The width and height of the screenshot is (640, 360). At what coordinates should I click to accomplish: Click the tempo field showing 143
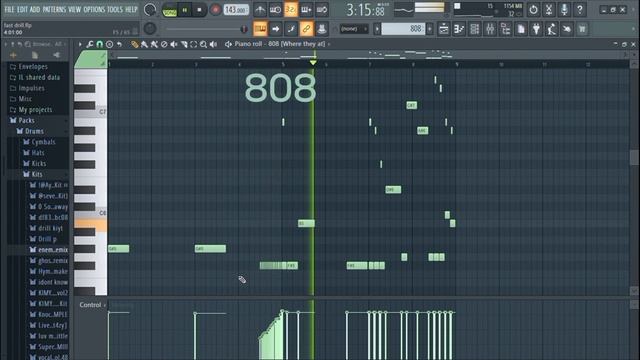(236, 9)
